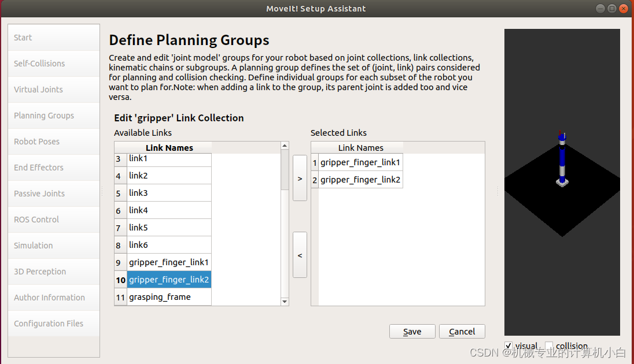
Task: Open the Configuration Files page
Action: point(54,323)
